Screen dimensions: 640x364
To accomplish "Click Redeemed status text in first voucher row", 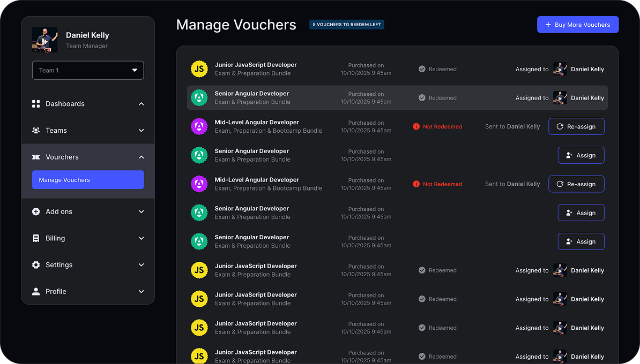I will coord(442,69).
